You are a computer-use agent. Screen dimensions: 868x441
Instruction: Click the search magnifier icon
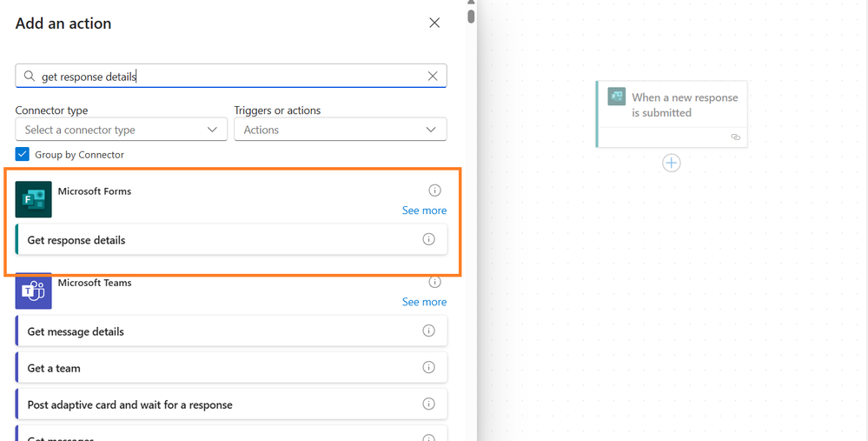coord(30,76)
